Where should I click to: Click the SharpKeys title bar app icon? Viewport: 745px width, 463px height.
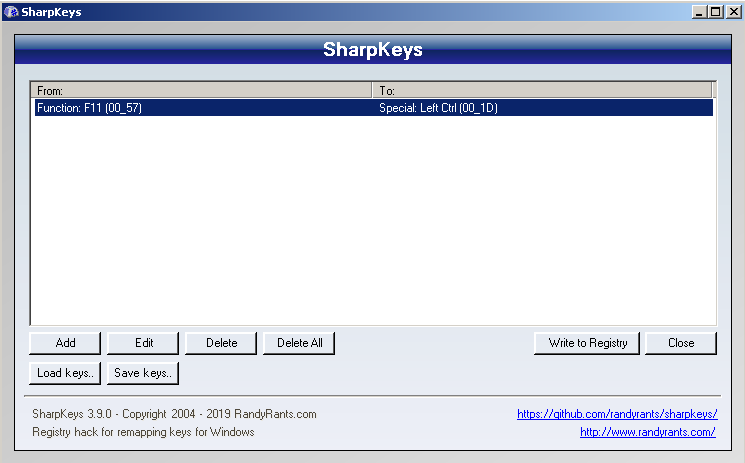pos(11,11)
